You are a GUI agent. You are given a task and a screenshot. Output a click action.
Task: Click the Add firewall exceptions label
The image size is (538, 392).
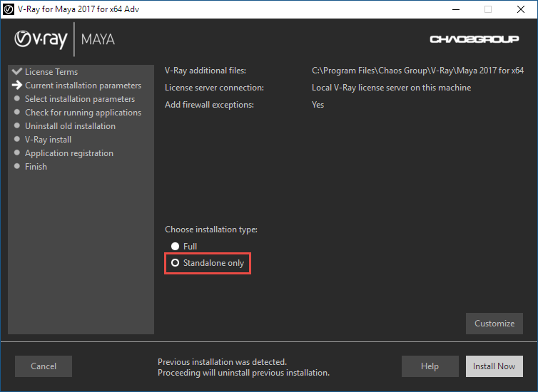[209, 105]
